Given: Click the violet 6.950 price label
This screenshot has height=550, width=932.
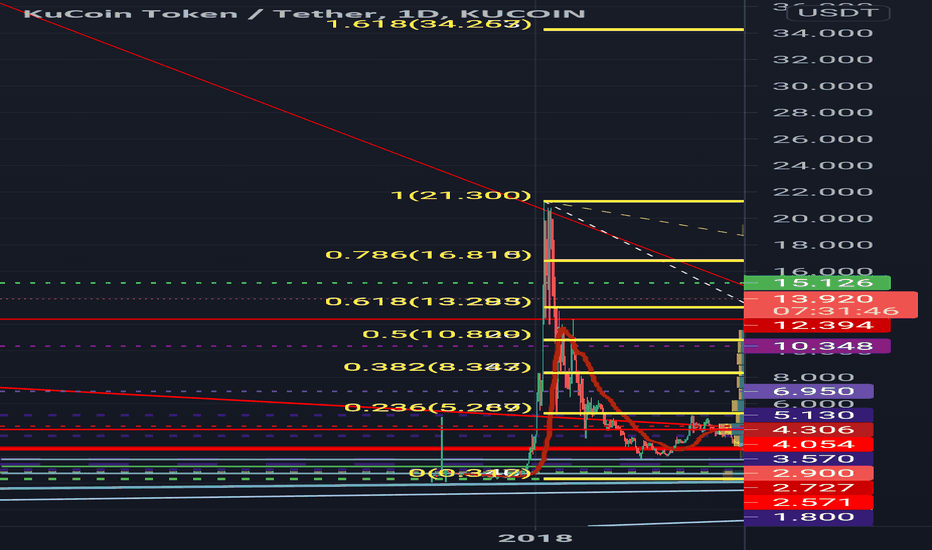Looking at the screenshot, I should click(809, 391).
